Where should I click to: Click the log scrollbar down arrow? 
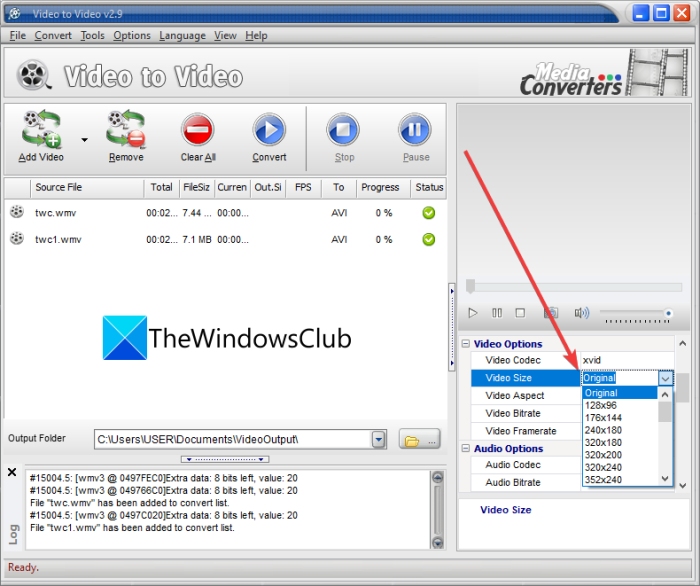tap(438, 543)
